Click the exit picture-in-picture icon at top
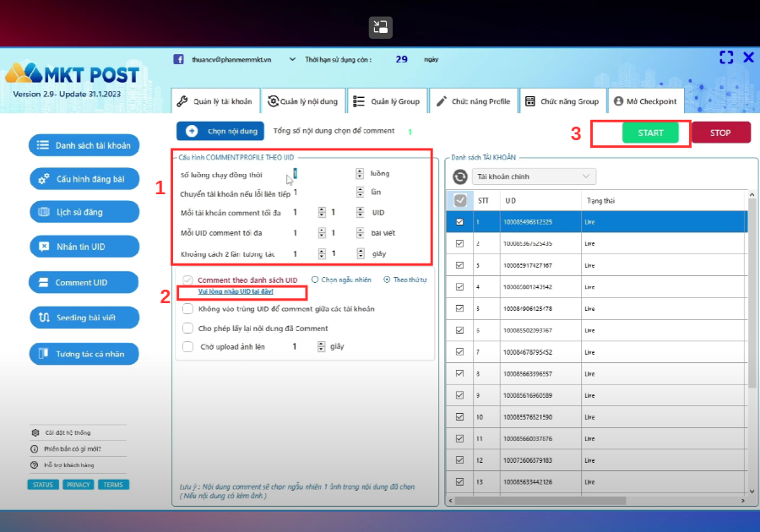Viewport: 760px width, 532px height. pos(381,27)
